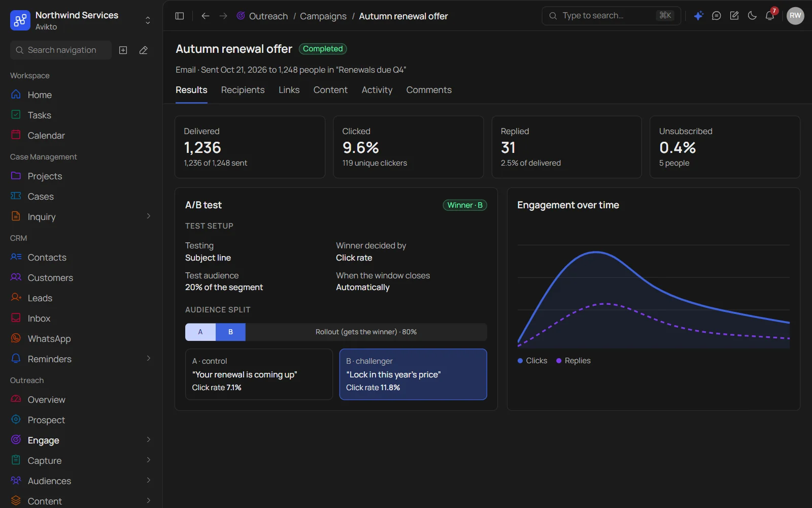
Task: Expand the Audiences submenu chevron
Action: [148, 481]
